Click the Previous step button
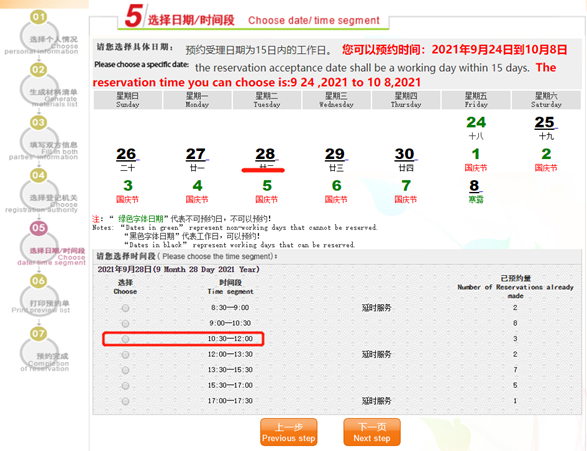 pos(289,432)
